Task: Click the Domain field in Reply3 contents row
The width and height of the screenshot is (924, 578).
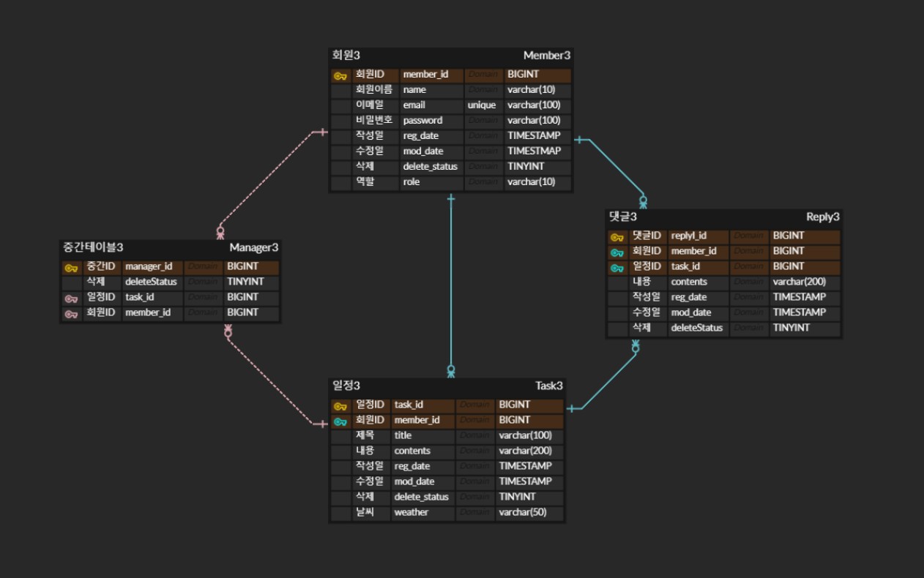Action: 750,282
